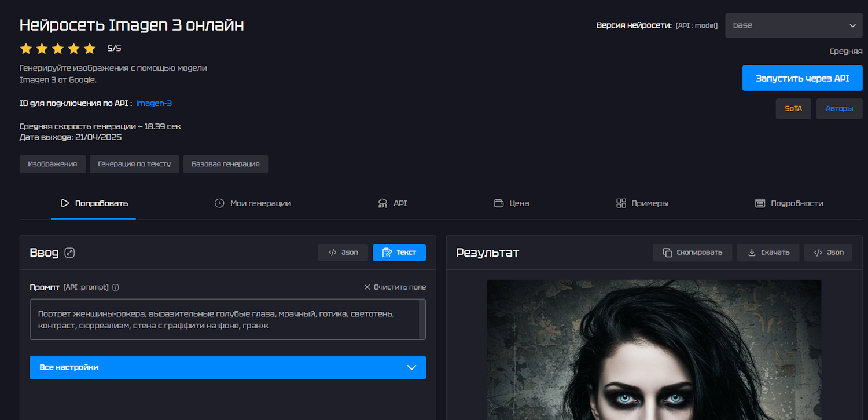Switch to the API tab
The height and width of the screenshot is (420, 868).
(393, 203)
